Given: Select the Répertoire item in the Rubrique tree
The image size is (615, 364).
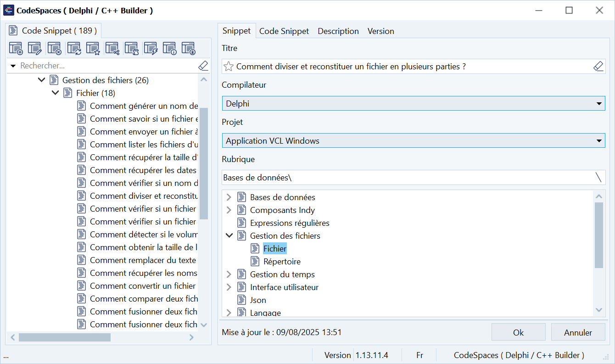Looking at the screenshot, I should (x=282, y=262).
